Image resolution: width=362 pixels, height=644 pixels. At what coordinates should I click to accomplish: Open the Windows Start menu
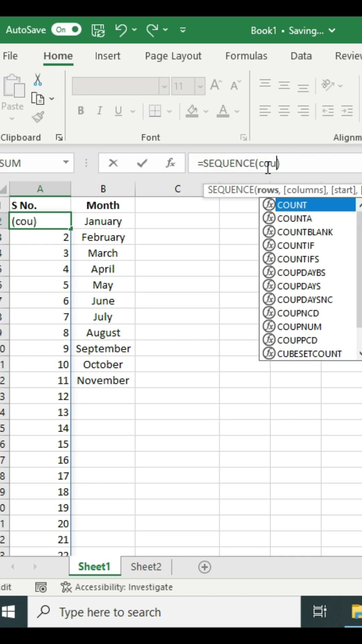click(8, 612)
